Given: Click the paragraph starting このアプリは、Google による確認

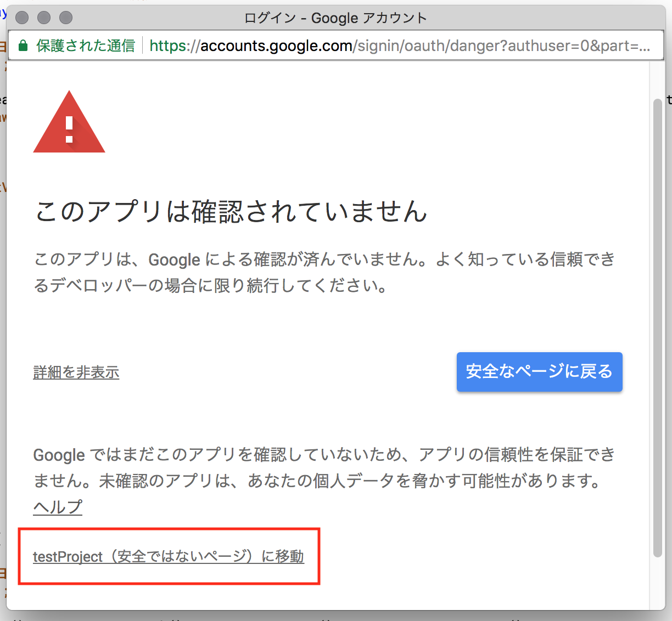Looking at the screenshot, I should click(x=324, y=272).
